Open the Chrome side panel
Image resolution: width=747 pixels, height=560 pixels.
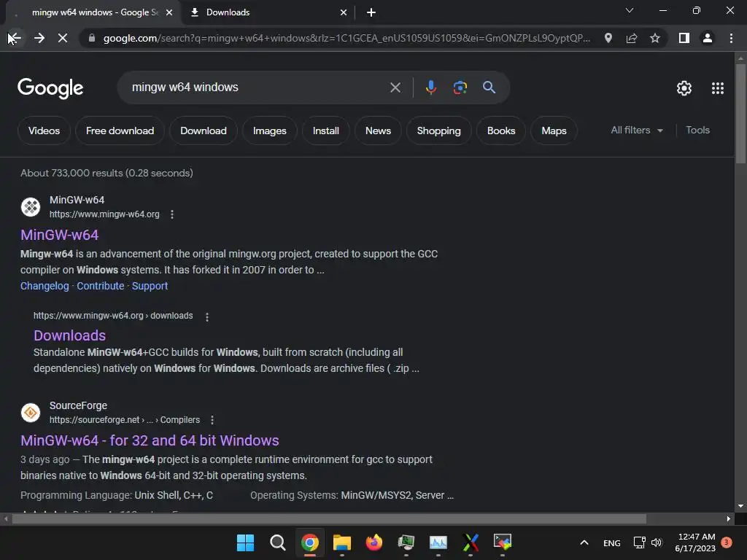coord(684,38)
